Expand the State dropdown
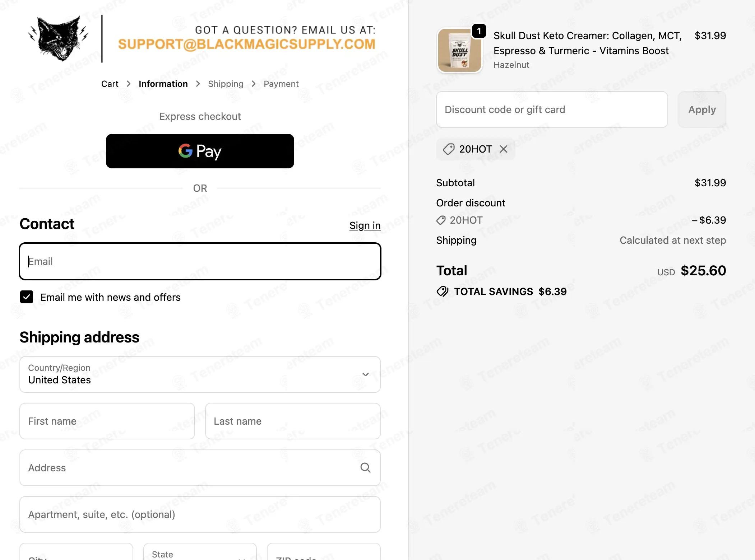 tap(200, 552)
